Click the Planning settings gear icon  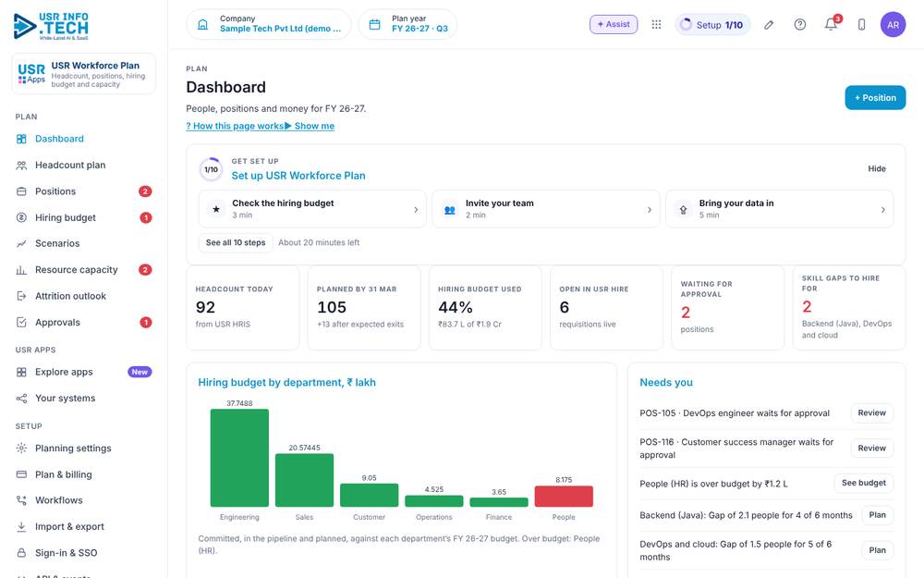pos(21,449)
